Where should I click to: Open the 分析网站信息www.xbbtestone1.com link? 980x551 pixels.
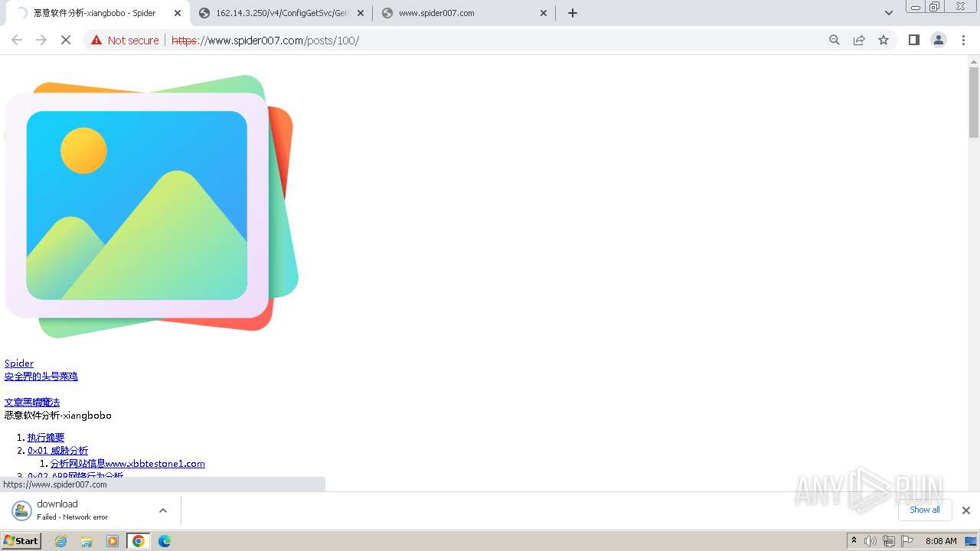(x=128, y=464)
